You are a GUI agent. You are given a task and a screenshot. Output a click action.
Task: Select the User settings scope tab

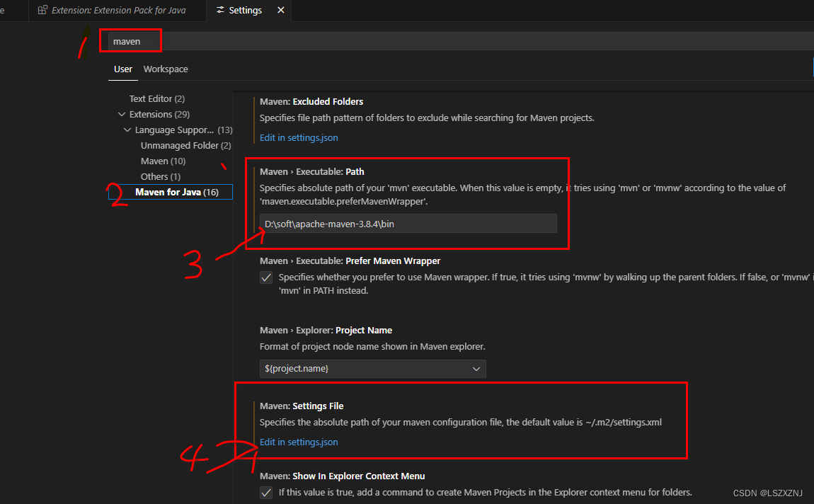[123, 69]
